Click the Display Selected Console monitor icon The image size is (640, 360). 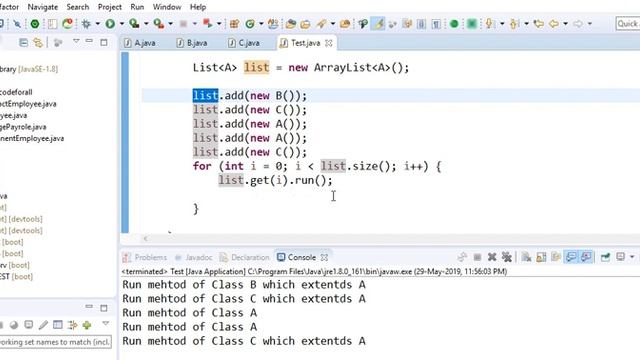tap(621, 257)
